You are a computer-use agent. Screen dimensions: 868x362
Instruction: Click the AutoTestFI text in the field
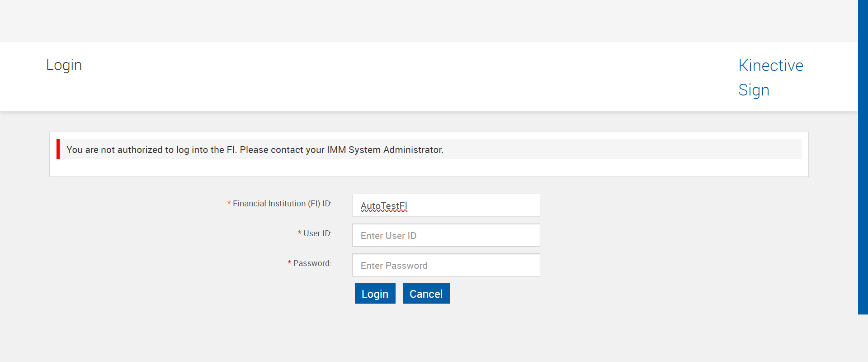click(x=384, y=206)
